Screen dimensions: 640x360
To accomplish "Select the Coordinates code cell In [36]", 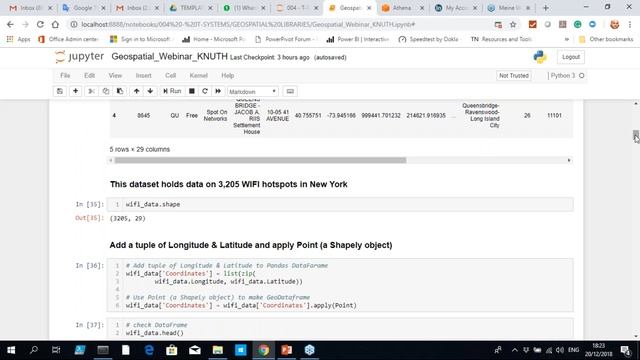I will pos(340,285).
